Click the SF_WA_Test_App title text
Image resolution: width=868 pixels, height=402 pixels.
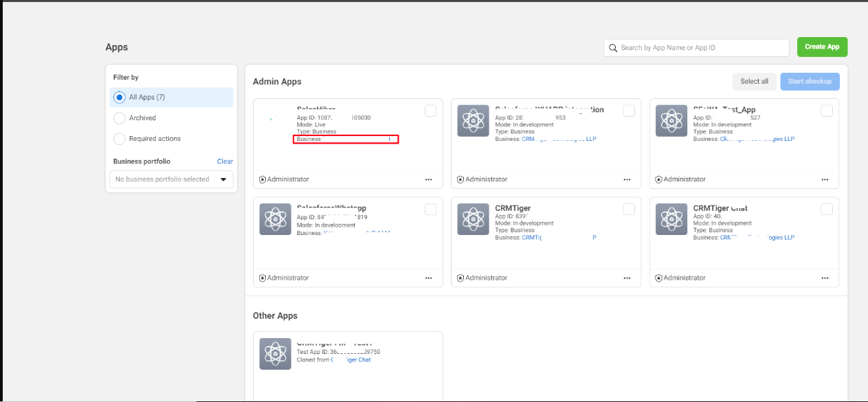point(724,109)
